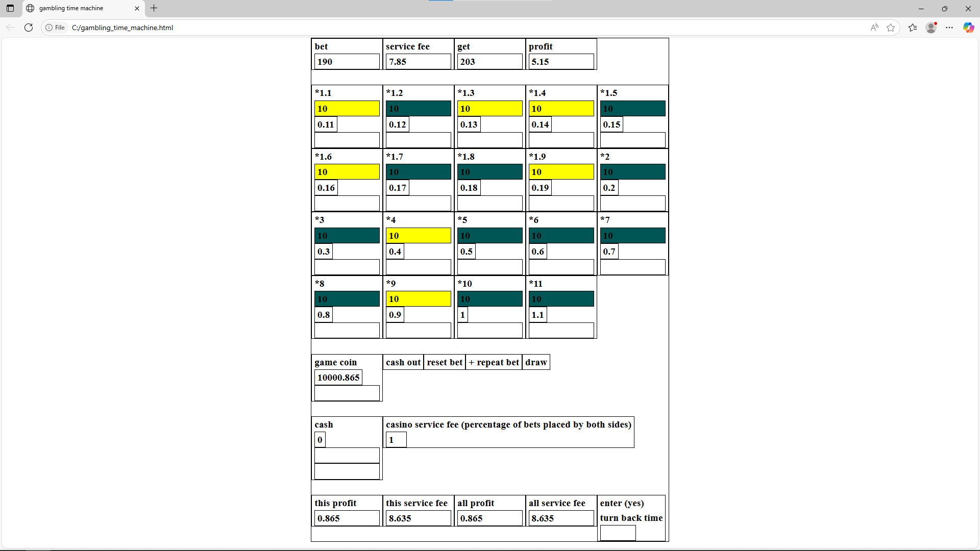This screenshot has height=551, width=980.
Task: Click the casino service fee value field
Action: (396, 440)
